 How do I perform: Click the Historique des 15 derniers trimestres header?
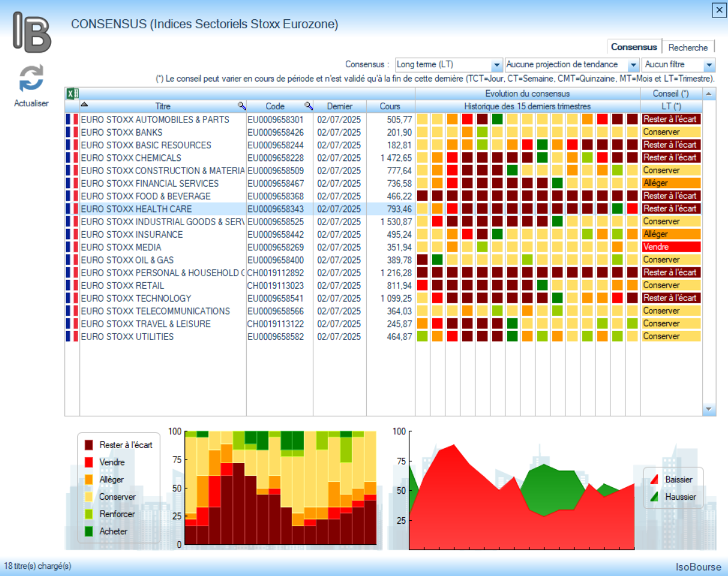click(528, 106)
